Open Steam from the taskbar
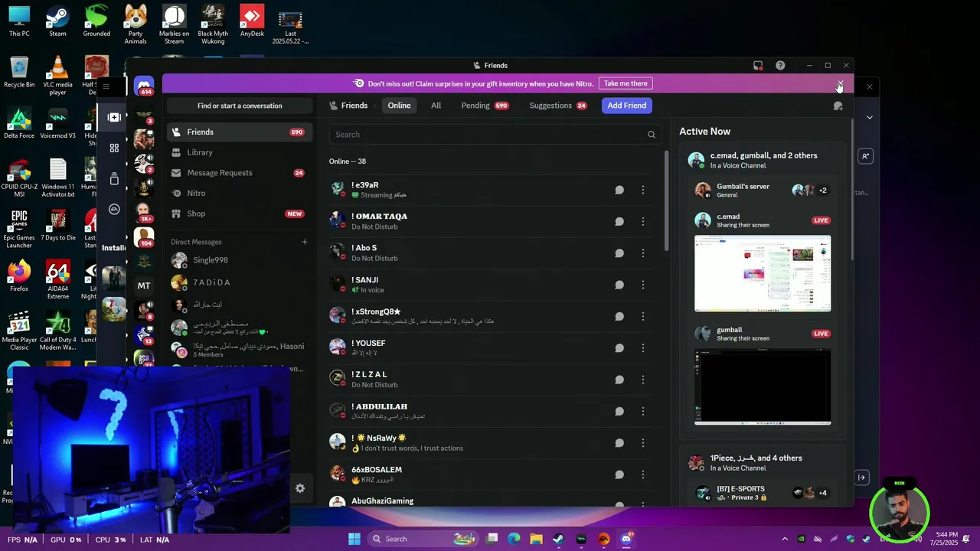Viewport: 980px width, 551px height. pyautogui.click(x=558, y=539)
